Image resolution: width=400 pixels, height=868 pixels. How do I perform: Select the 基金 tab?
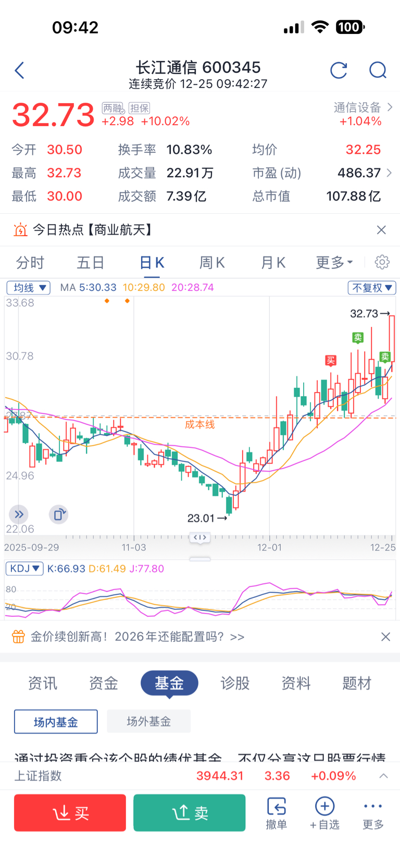(169, 683)
